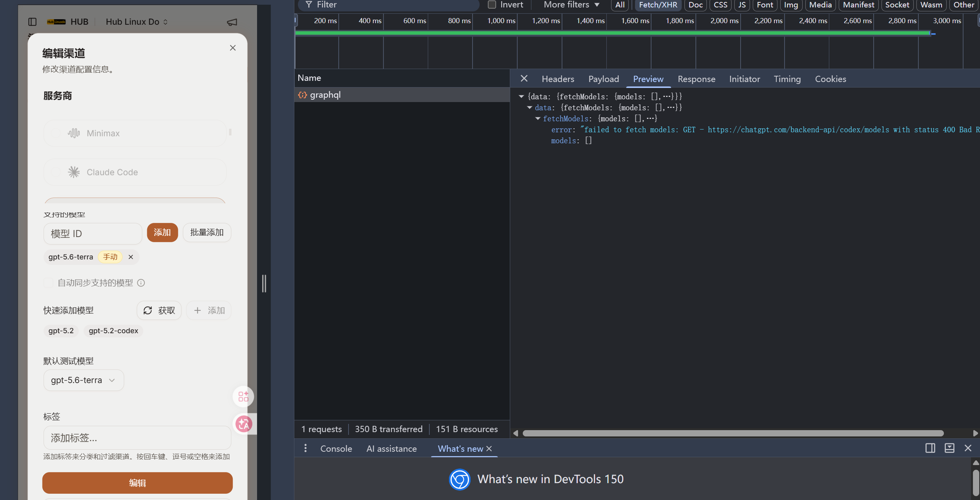Click the orange 添加 button
The image size is (980, 500).
tap(162, 232)
